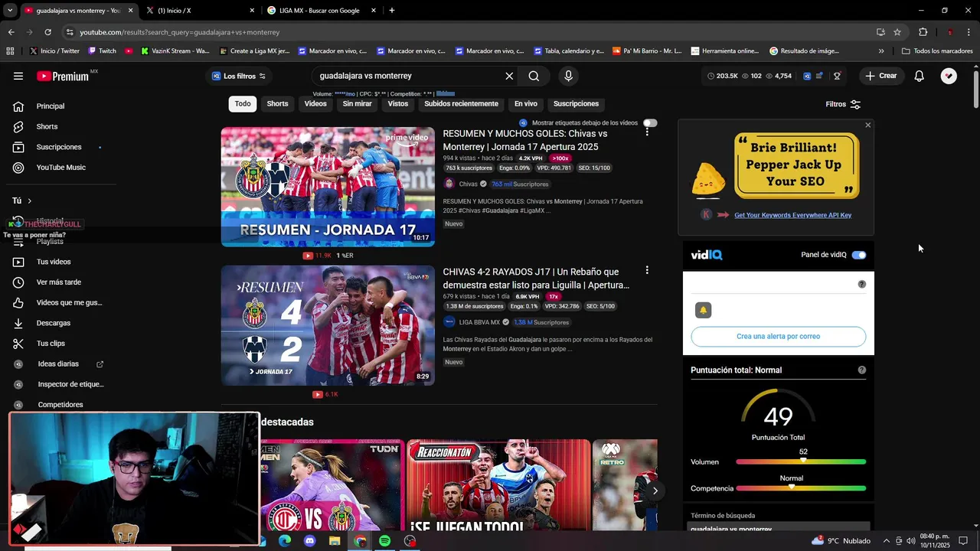Select the Subidos recientemente chip

point(461,104)
